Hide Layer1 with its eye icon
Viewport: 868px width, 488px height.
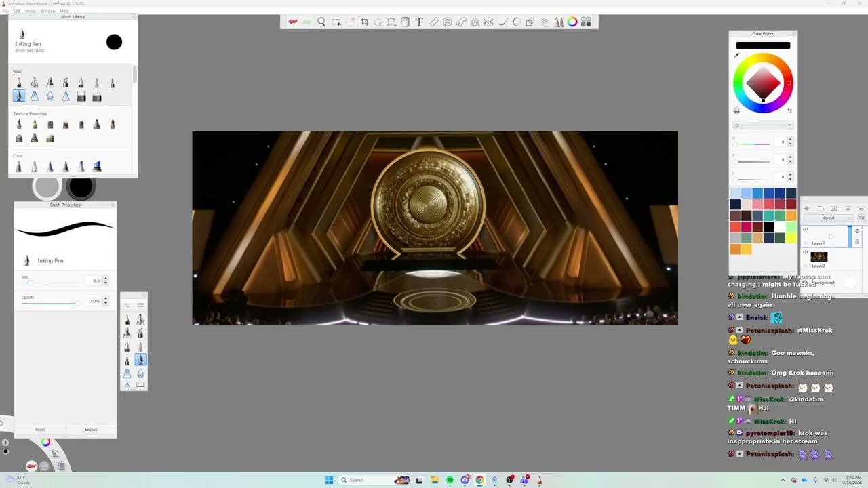click(806, 230)
